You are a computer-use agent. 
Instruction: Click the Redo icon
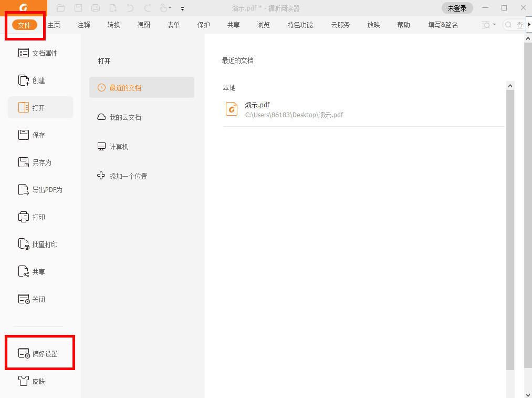pos(148,8)
